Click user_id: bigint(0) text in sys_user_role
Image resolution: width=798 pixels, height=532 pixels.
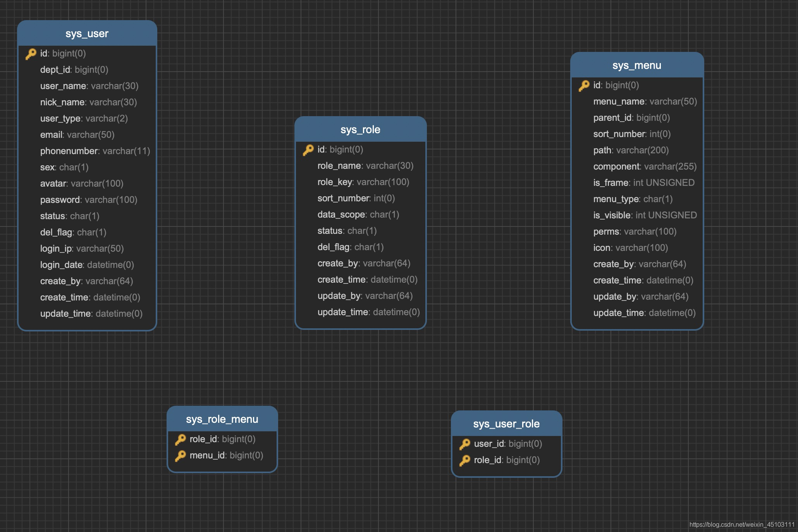[508, 444]
